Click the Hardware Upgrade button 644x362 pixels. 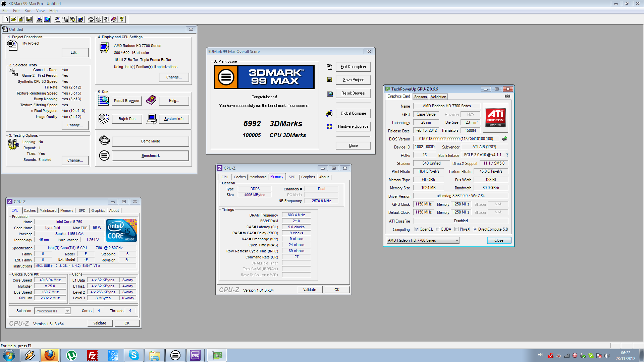click(353, 126)
